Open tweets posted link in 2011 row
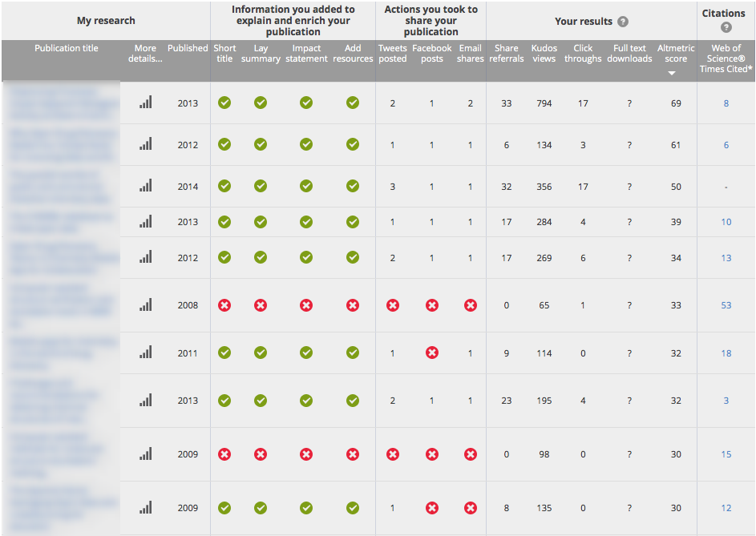The image size is (756, 536). coord(392,353)
